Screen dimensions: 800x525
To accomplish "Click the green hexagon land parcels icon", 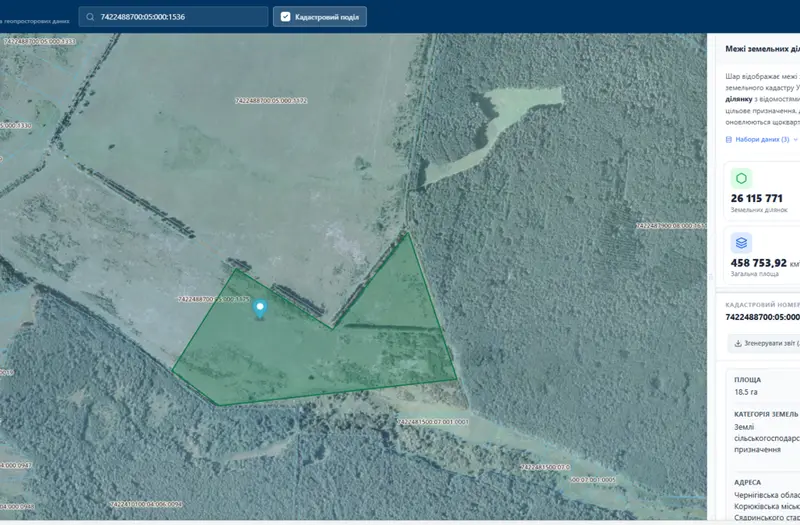I will click(x=741, y=178).
